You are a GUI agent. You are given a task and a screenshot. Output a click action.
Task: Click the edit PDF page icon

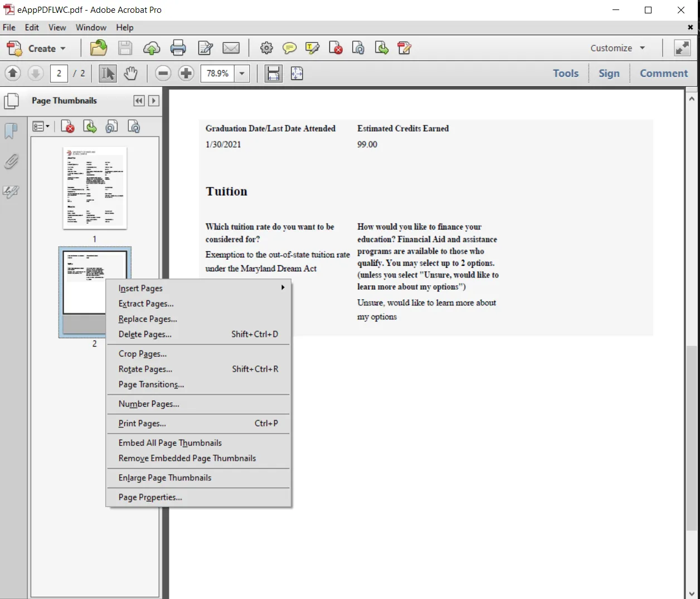[405, 48]
